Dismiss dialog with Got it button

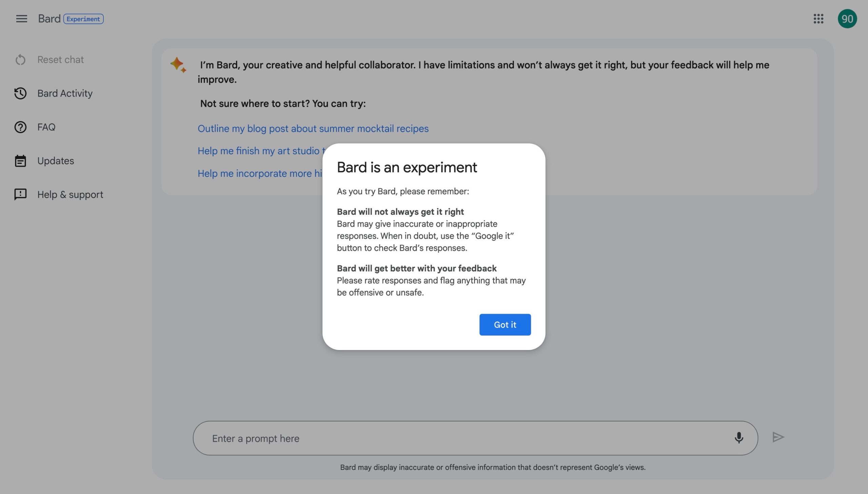point(505,325)
